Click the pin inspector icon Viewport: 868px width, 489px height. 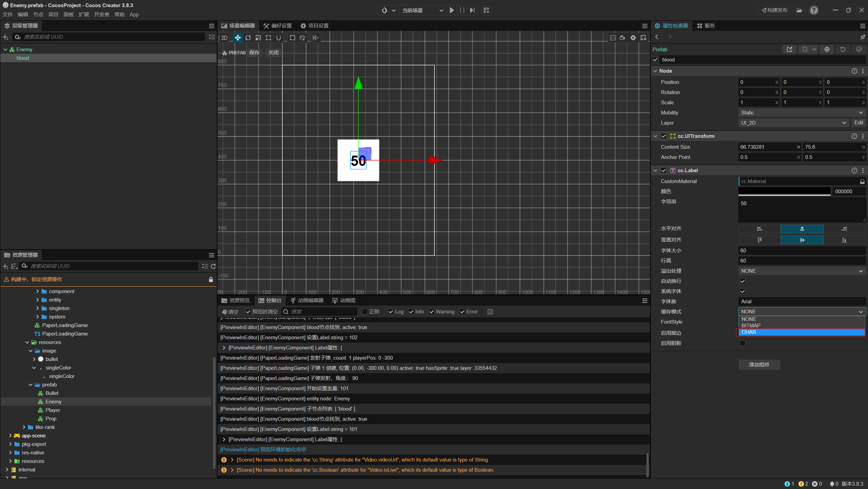click(x=862, y=37)
